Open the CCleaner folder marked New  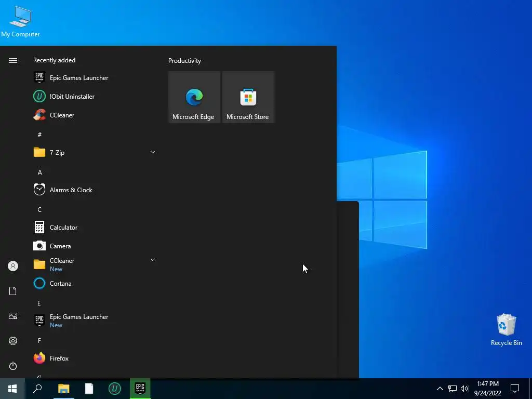[95, 264]
